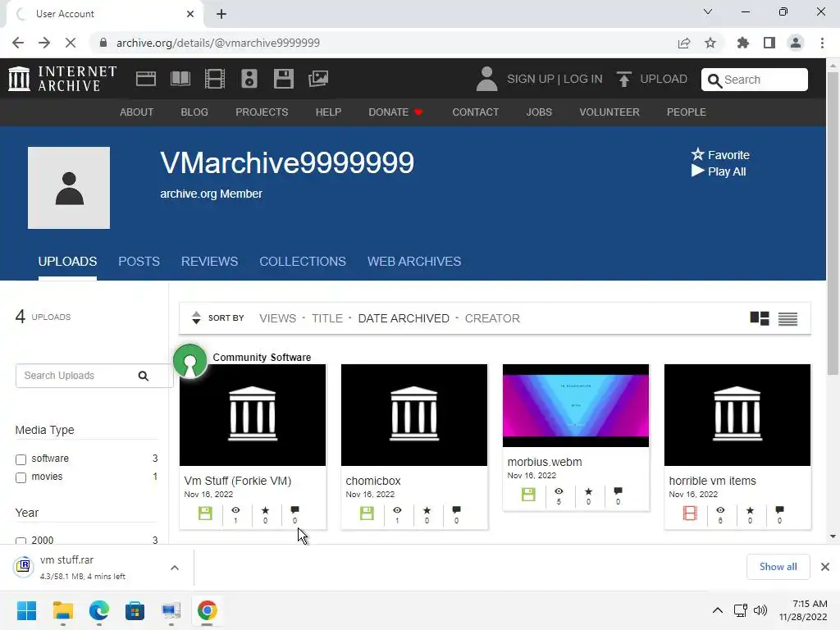Screen dimensions: 840x630
Task: Open the HELP menu item
Action: pyautogui.click(x=328, y=112)
